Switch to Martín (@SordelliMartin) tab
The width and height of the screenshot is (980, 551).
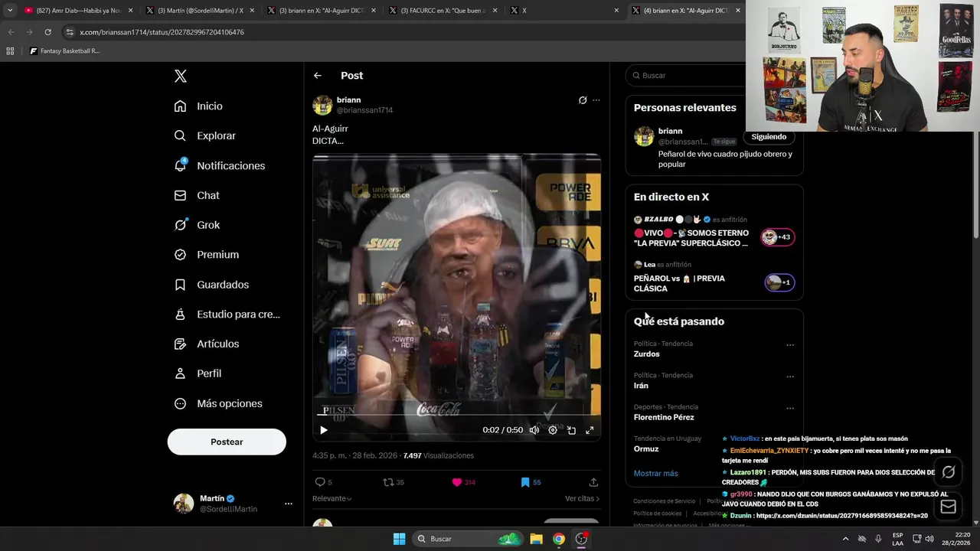click(199, 11)
